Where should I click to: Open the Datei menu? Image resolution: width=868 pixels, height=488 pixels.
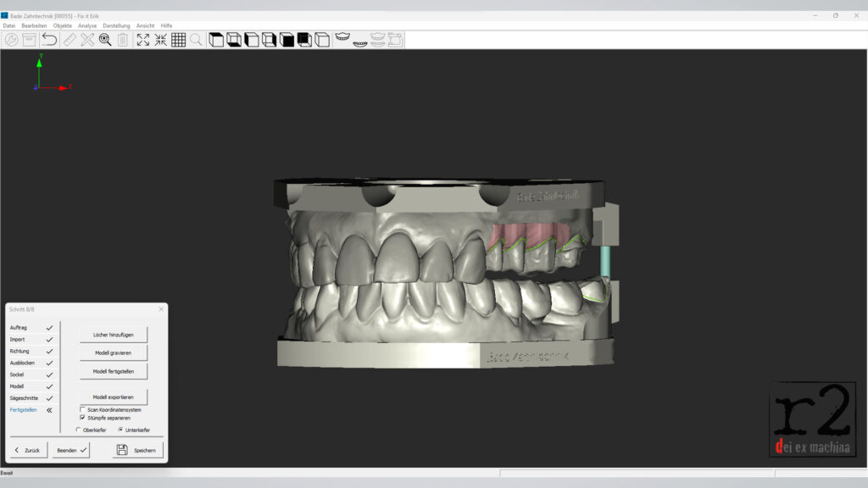pos(8,25)
